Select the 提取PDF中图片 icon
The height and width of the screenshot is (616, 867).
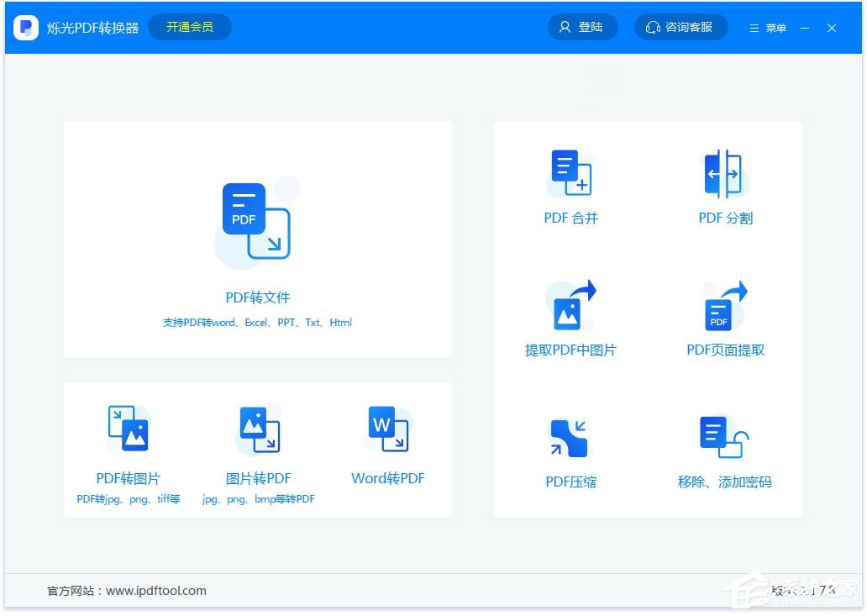(x=571, y=306)
